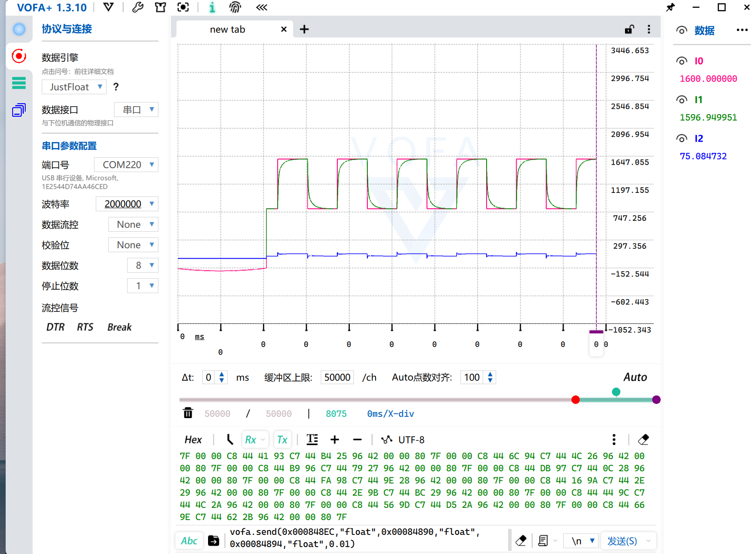Collapse sidebar with triple chevron icon

[x=262, y=7]
